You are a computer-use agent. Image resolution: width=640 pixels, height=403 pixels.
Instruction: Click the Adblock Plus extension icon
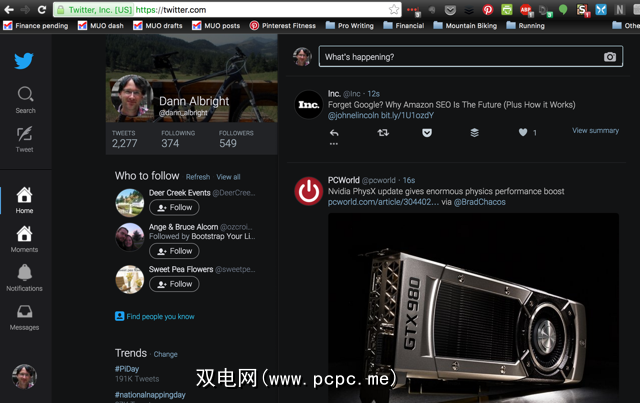(526, 10)
